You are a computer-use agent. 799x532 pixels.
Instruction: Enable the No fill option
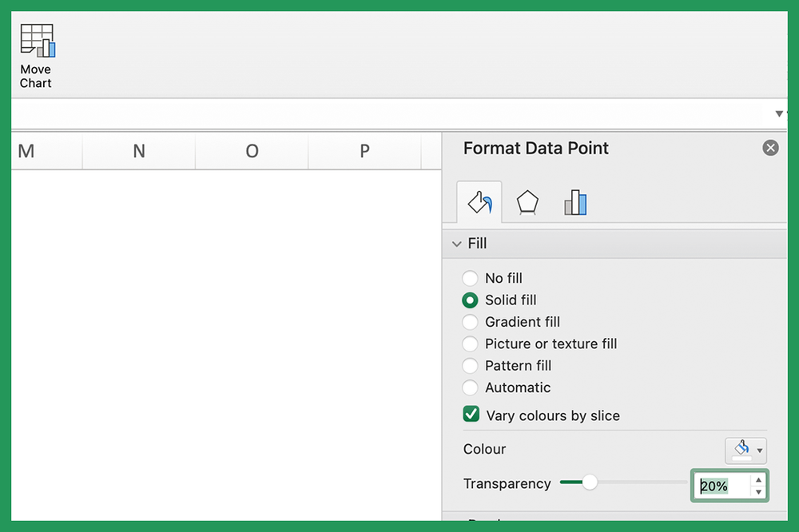pos(470,278)
